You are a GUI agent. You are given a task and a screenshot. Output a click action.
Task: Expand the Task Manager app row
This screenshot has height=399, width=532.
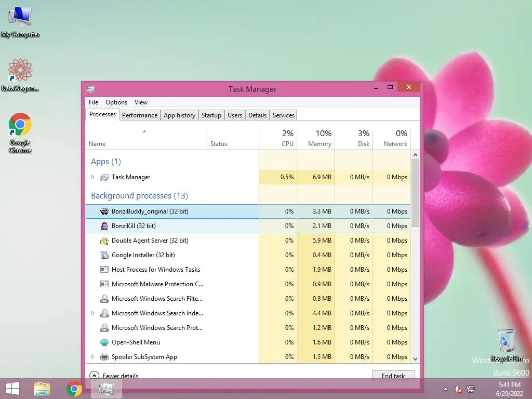[92, 177]
